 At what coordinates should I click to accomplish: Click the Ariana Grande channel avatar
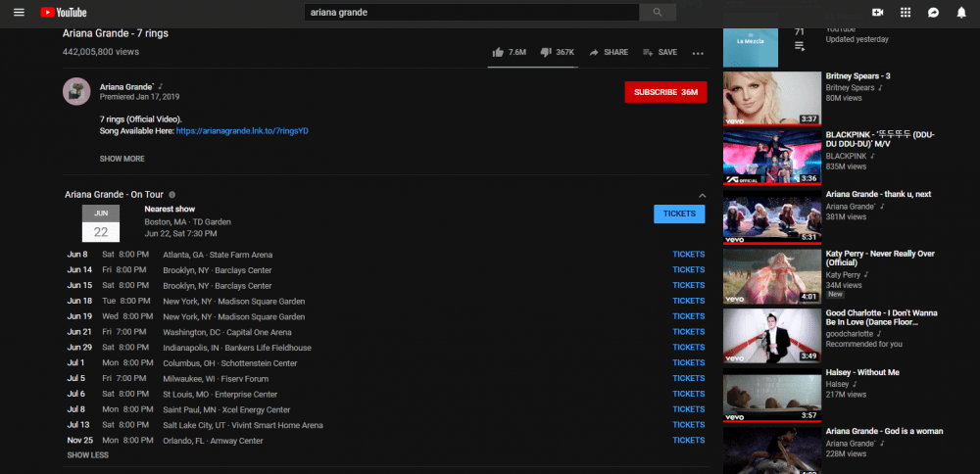76,92
